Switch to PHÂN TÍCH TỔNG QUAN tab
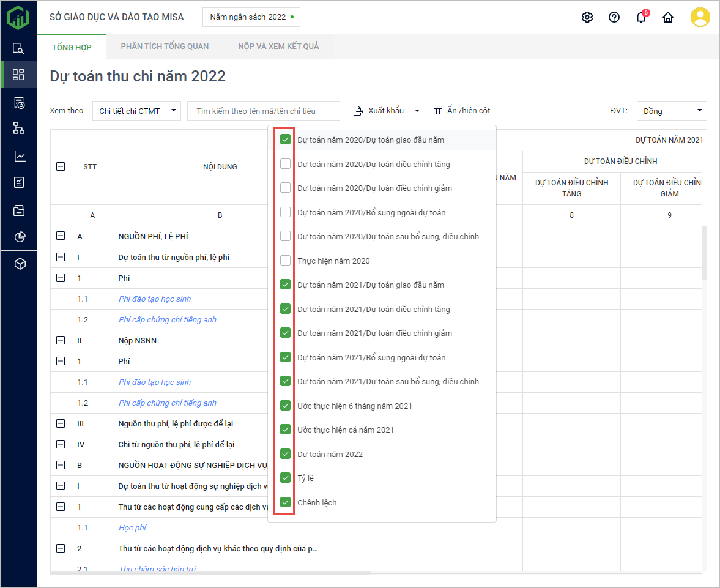720x588 pixels. [x=165, y=47]
